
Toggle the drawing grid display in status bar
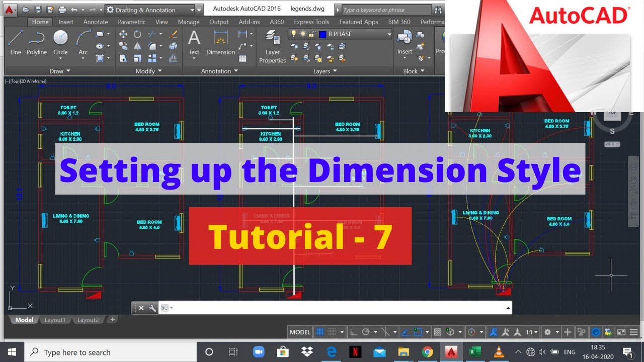click(320, 332)
